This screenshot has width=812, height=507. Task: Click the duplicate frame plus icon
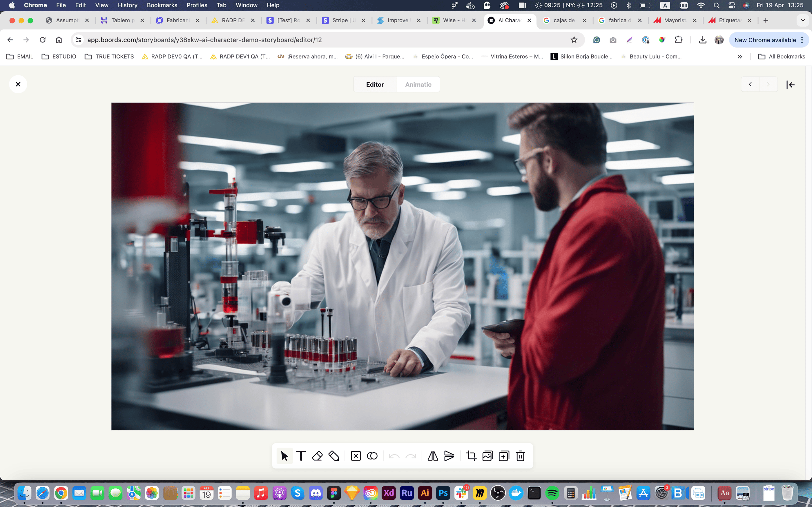point(504,456)
